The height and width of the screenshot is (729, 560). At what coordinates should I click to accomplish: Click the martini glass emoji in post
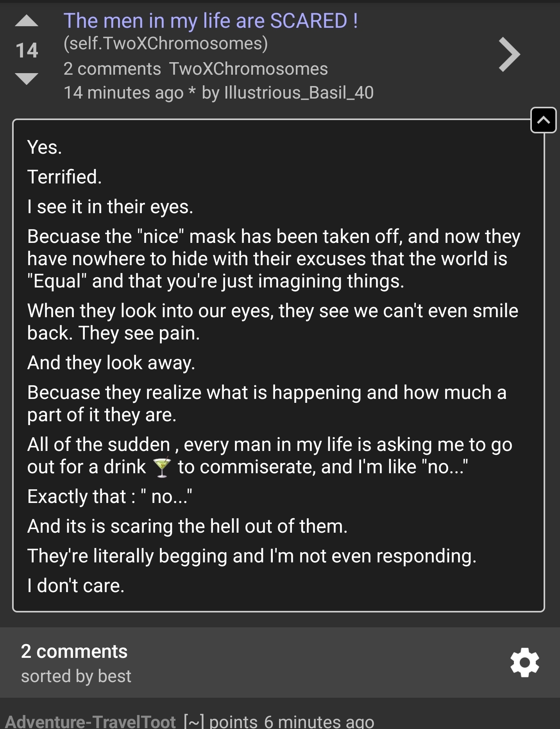point(162,467)
